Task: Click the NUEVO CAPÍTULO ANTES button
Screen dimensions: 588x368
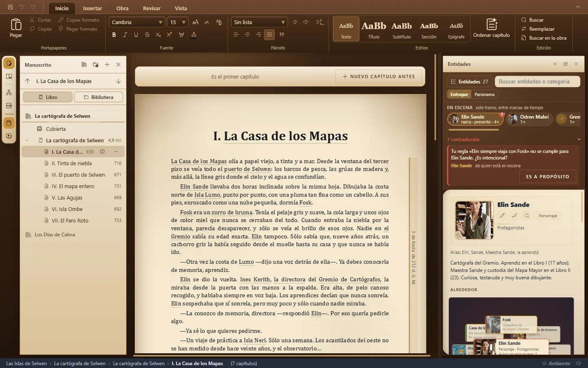Action: pos(379,76)
